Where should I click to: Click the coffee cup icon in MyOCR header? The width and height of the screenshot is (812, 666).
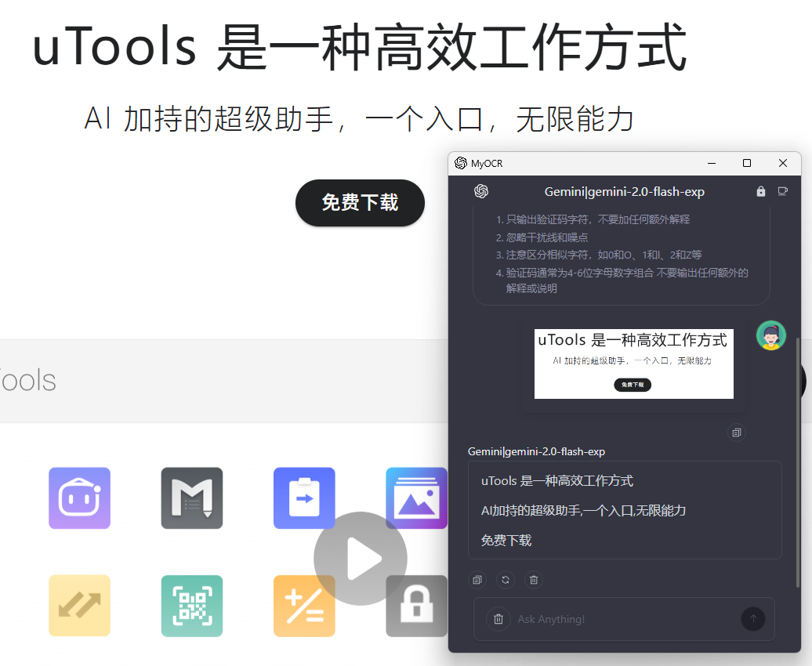[x=782, y=192]
